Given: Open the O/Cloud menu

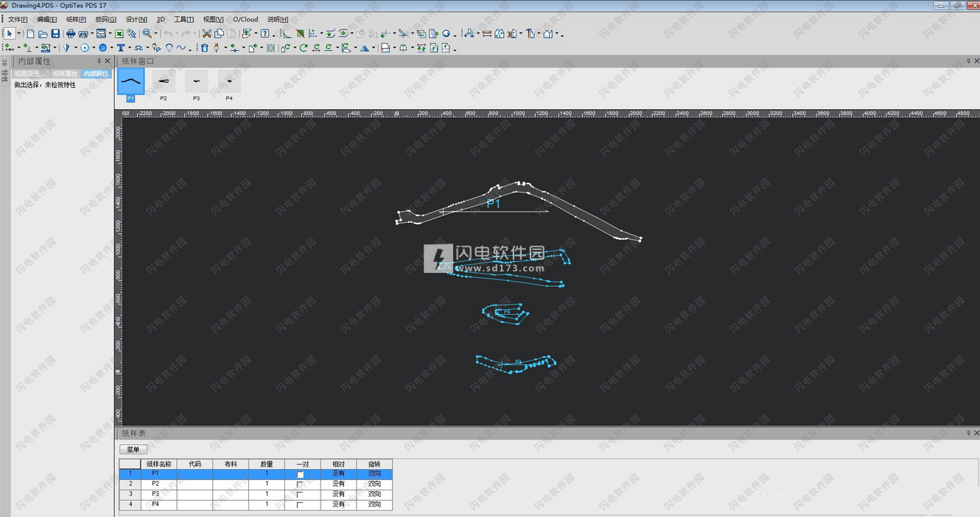Looking at the screenshot, I should (x=245, y=19).
